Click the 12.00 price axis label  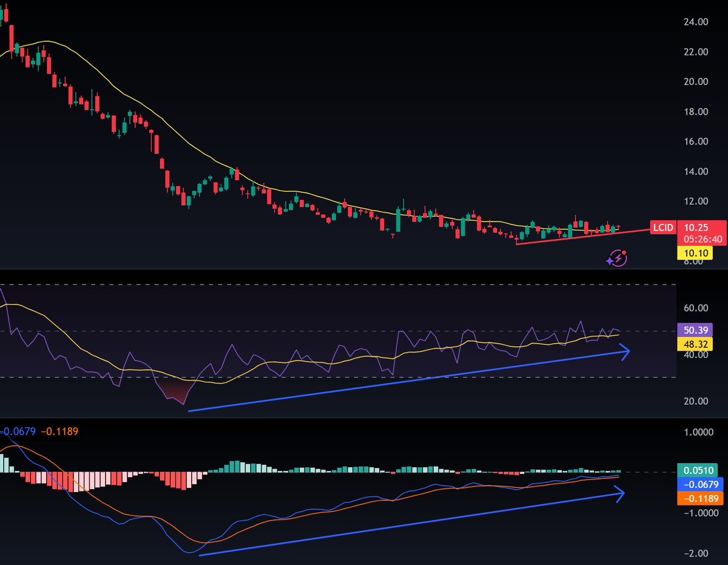click(x=696, y=201)
